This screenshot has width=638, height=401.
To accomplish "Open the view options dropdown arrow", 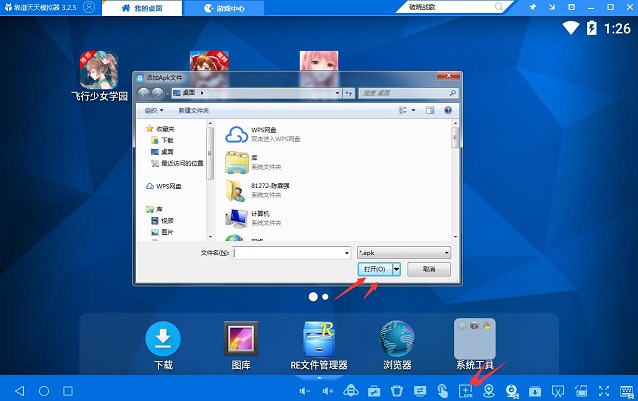I will [x=414, y=110].
